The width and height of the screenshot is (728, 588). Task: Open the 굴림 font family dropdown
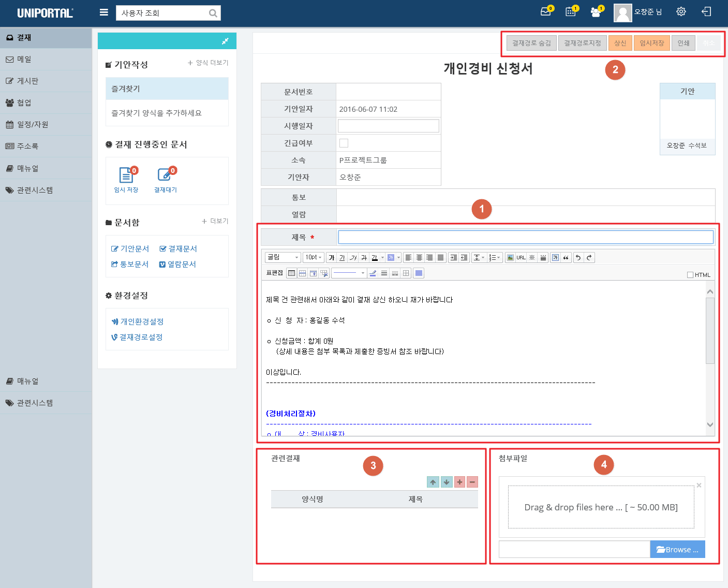click(283, 257)
